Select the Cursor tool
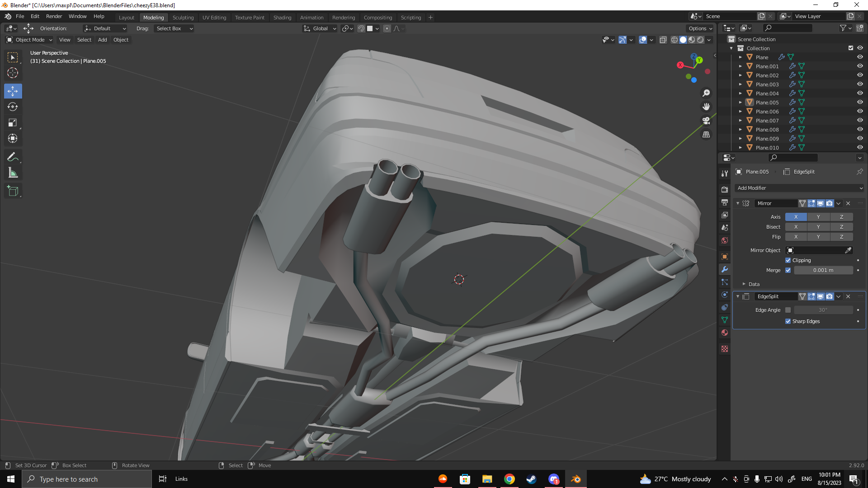The image size is (868, 488). click(13, 73)
